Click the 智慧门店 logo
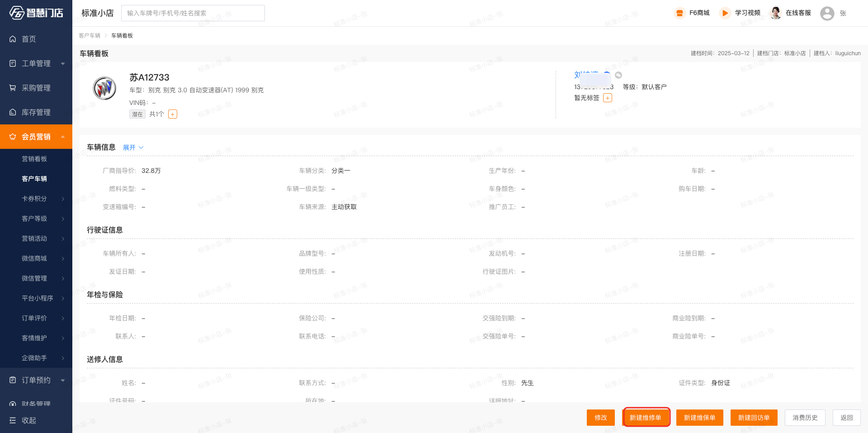 pyautogui.click(x=36, y=13)
